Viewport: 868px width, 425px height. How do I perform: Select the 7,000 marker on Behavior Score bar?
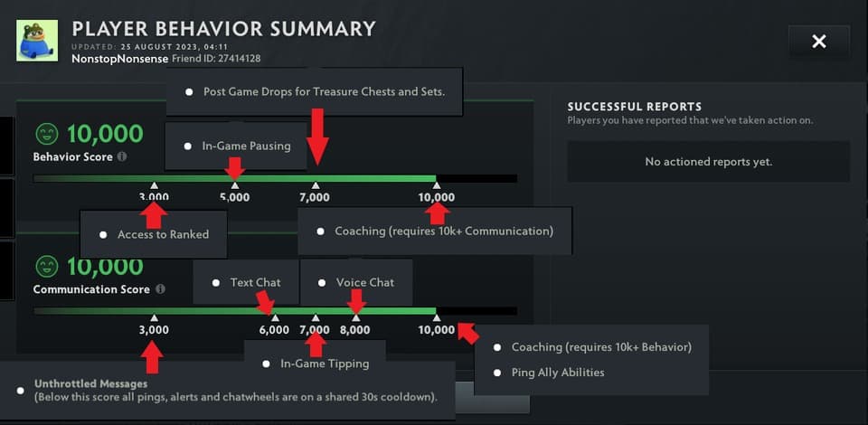coord(315,196)
